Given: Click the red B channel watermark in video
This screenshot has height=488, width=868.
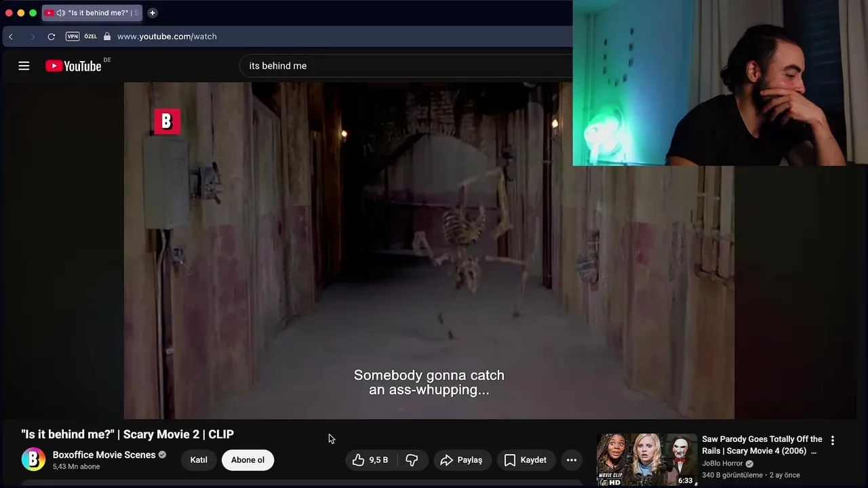Looking at the screenshot, I should pos(167,121).
